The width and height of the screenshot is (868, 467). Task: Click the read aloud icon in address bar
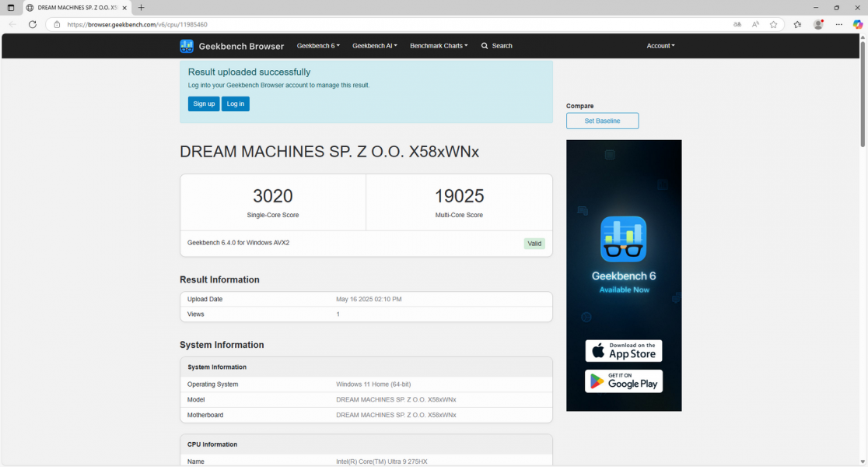[756, 24]
